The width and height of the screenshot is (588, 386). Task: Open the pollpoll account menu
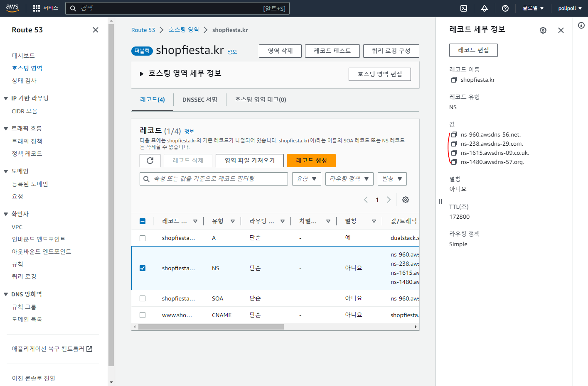coord(570,8)
